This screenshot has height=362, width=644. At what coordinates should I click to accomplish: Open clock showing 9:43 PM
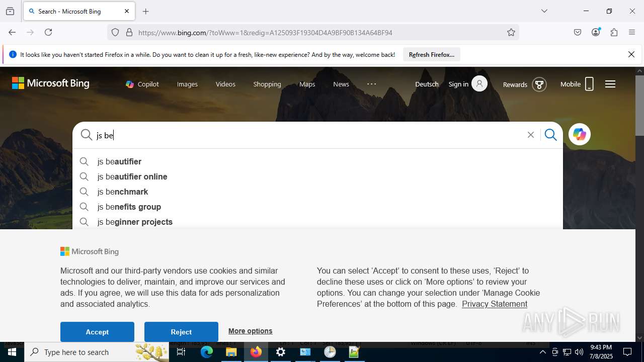tap(601, 352)
